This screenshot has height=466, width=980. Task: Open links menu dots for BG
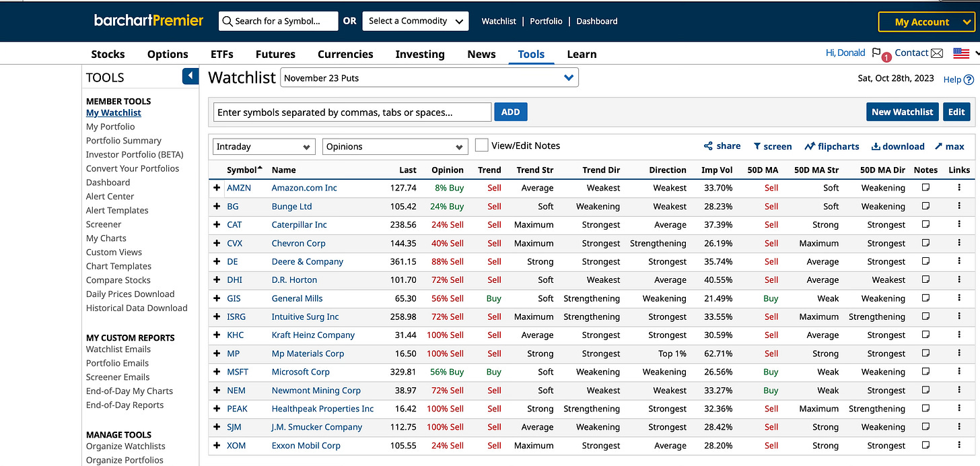959,206
